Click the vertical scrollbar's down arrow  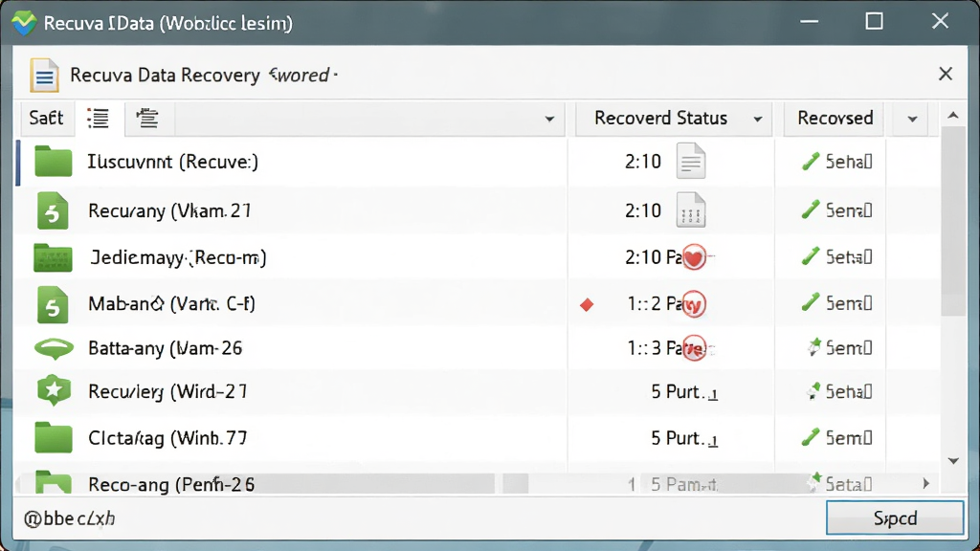click(x=953, y=461)
